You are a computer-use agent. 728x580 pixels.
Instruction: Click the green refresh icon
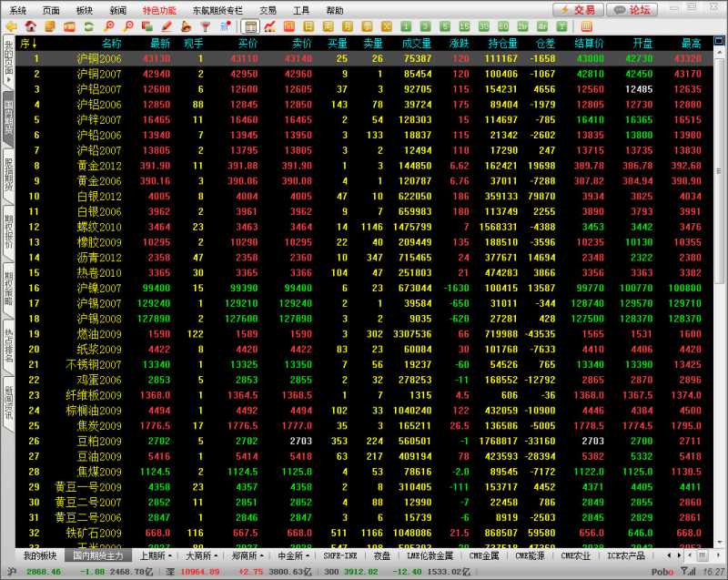(88, 26)
